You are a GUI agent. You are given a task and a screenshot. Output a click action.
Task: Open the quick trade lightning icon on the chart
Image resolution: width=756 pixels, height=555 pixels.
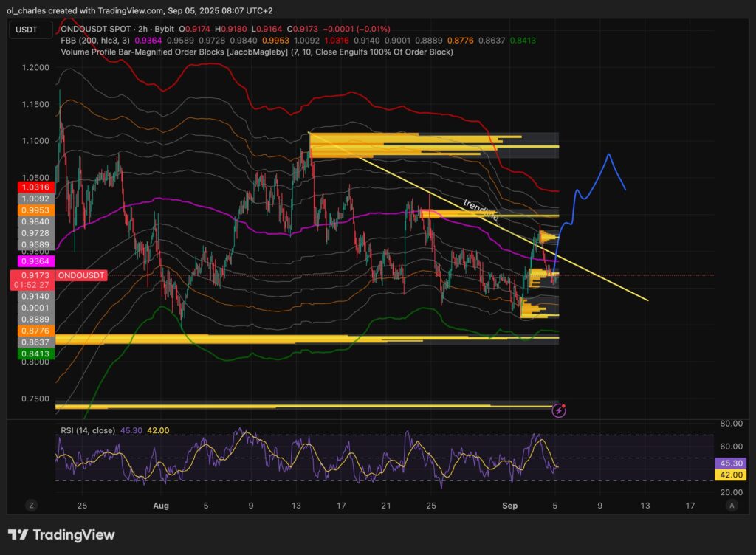click(x=559, y=410)
